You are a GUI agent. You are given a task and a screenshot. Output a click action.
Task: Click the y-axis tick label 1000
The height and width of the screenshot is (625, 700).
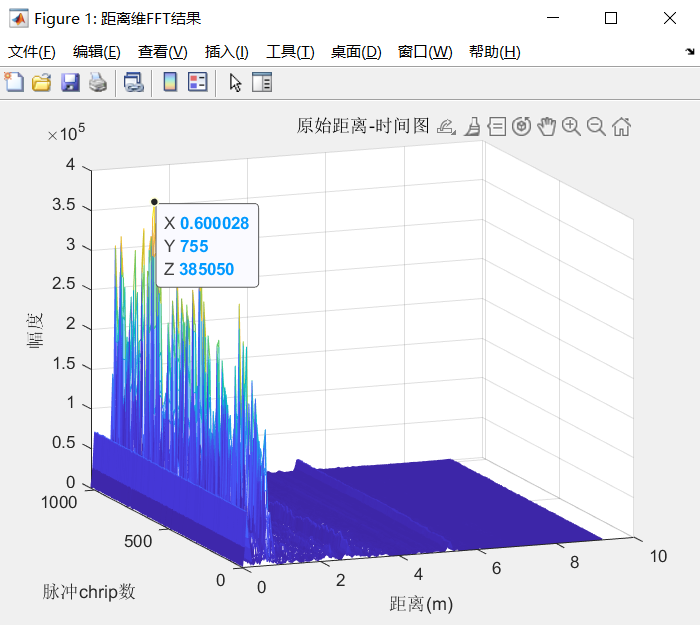pyautogui.click(x=59, y=503)
